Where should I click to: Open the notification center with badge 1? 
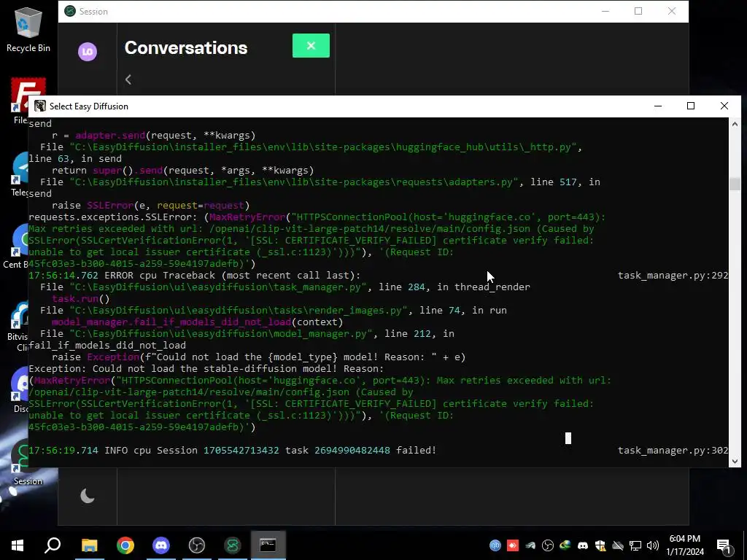coord(724,546)
